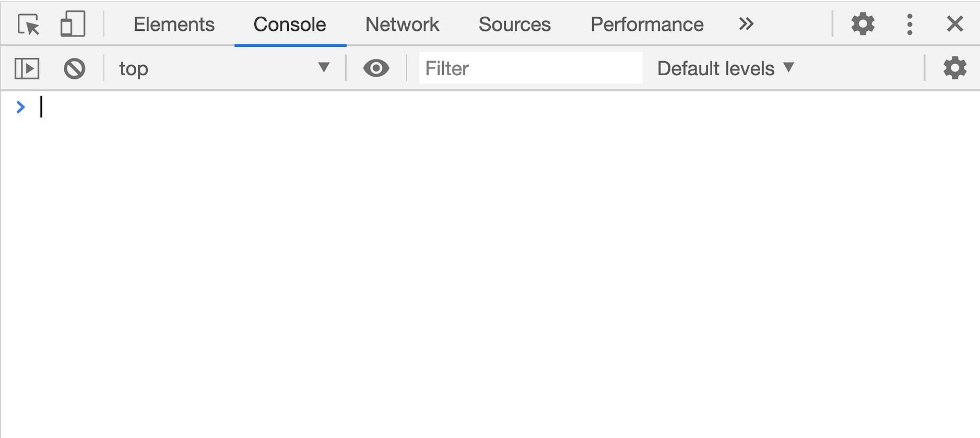Select the Sources panel
This screenshot has height=438, width=980.
tap(514, 24)
